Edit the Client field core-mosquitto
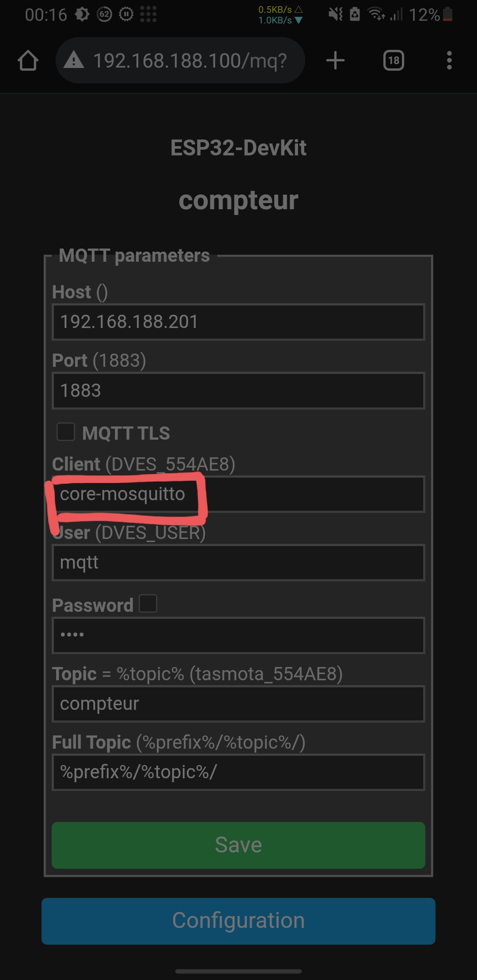Screen dimensions: 477x980 click(238, 494)
